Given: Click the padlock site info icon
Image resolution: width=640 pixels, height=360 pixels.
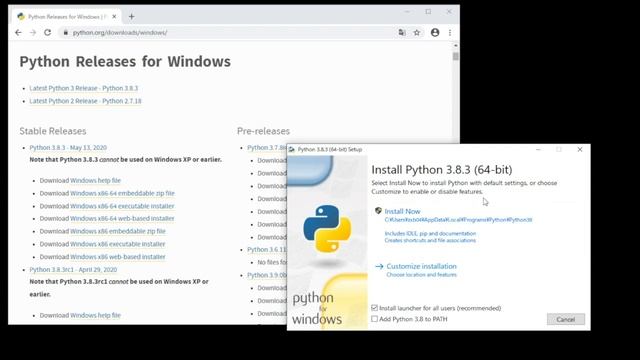Looking at the screenshot, I should click(65, 32).
